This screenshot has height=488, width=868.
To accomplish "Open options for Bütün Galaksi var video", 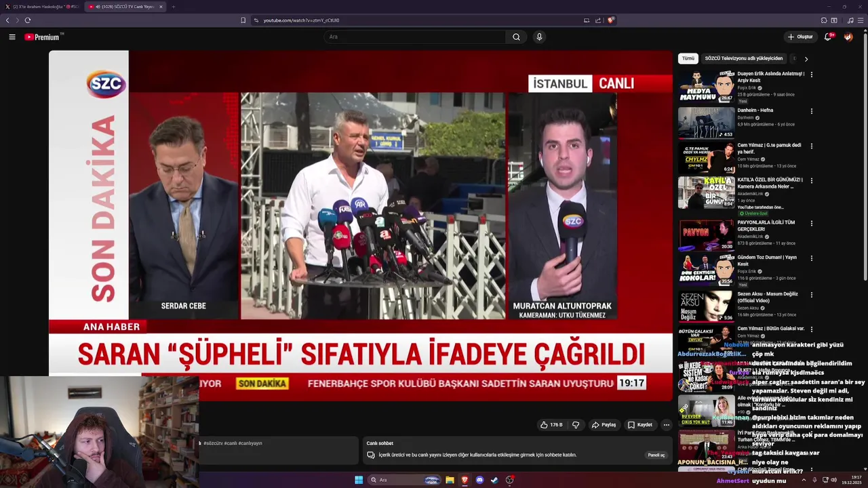I will (812, 329).
